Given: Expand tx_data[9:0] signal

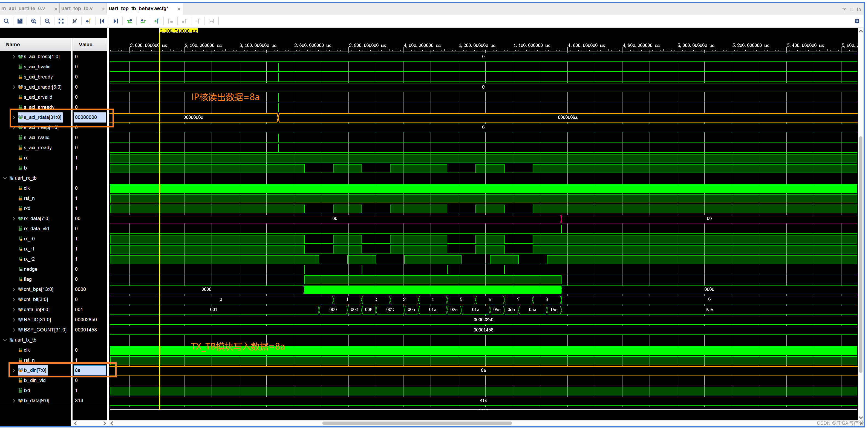Looking at the screenshot, I should 14,400.
